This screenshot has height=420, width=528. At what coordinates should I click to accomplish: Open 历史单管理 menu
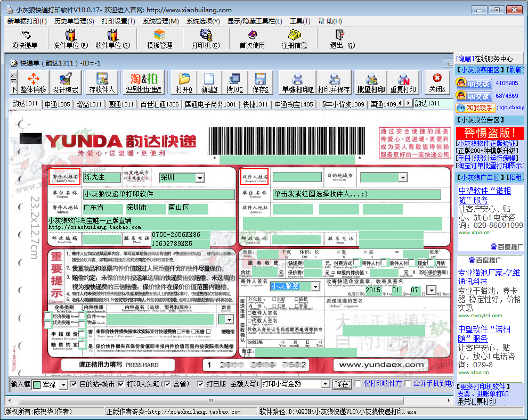tap(74, 21)
